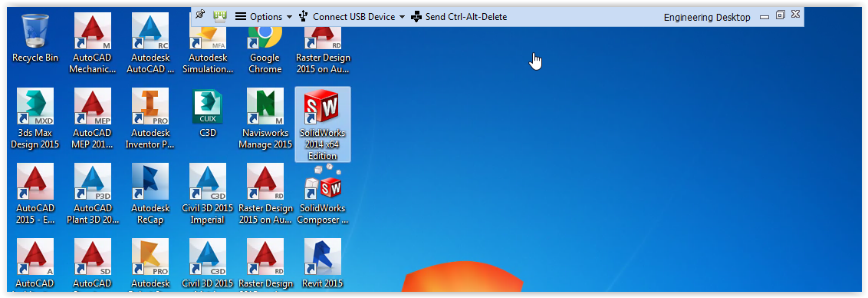Screen dimensions: 868x298
Task: Select the Autodesk ReCap shortcut
Action: pyautogui.click(x=150, y=194)
